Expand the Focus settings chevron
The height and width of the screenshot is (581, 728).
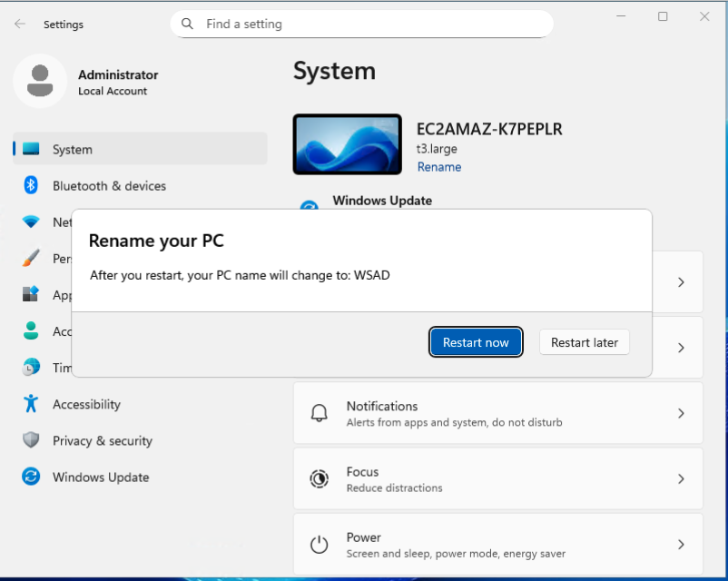pyautogui.click(x=681, y=478)
